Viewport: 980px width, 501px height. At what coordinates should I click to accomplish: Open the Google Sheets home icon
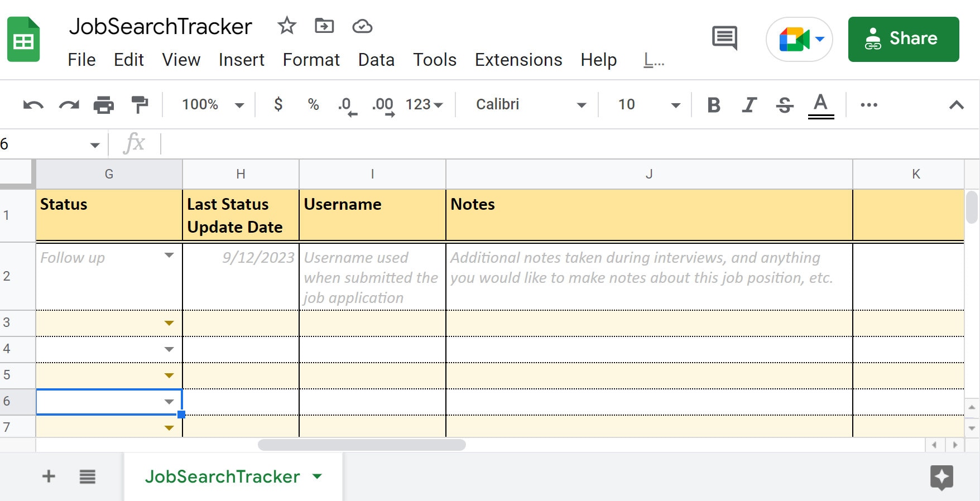point(23,39)
